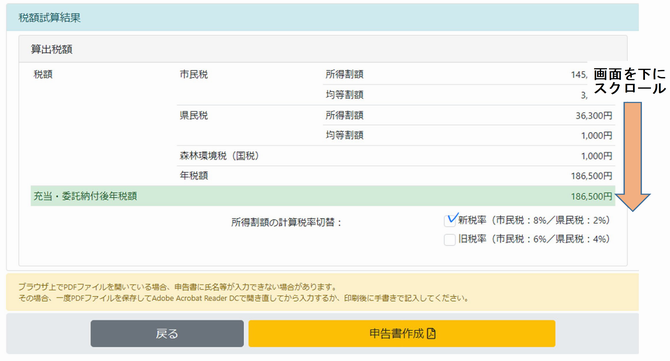This screenshot has width=670, height=361.
Task: Click the 年税額 row label
Action: click(x=194, y=176)
